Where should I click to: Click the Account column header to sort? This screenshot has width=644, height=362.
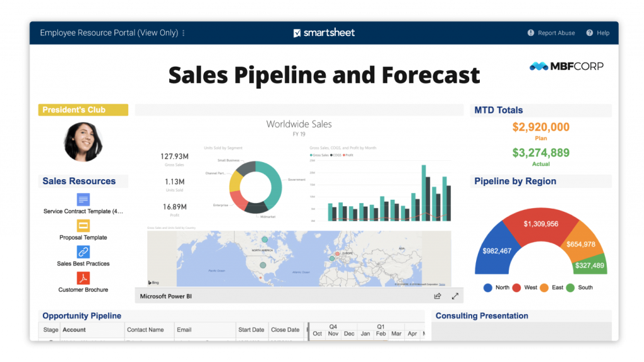(x=74, y=329)
